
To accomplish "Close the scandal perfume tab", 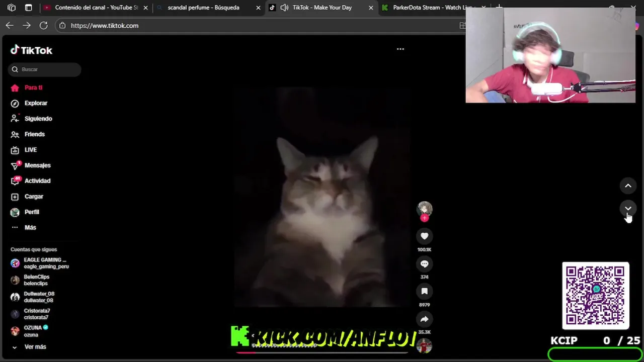I will pos(258,8).
